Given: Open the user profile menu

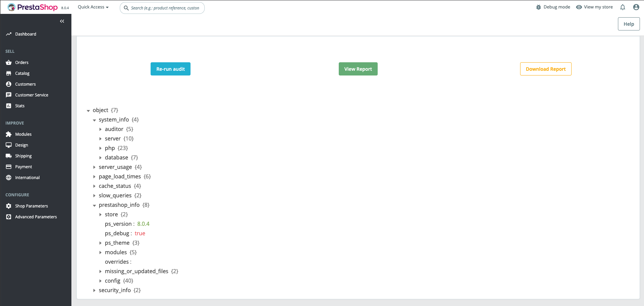Looking at the screenshot, I should tap(636, 7).
